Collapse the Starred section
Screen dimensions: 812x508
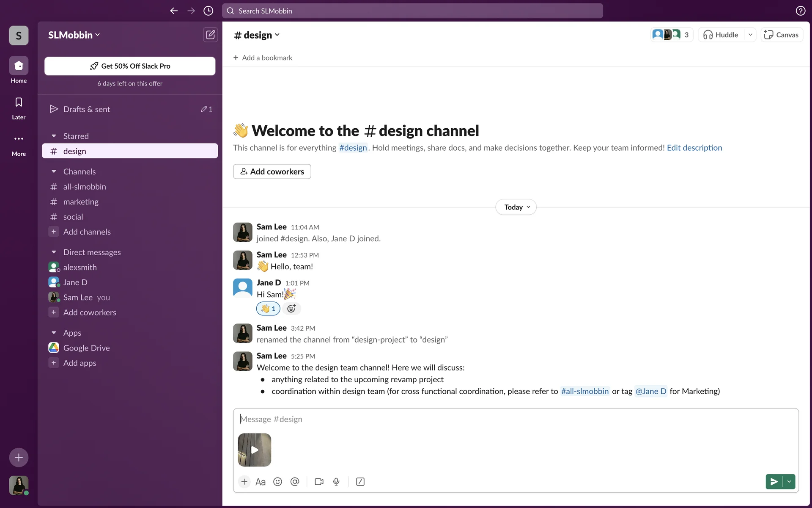click(54, 136)
